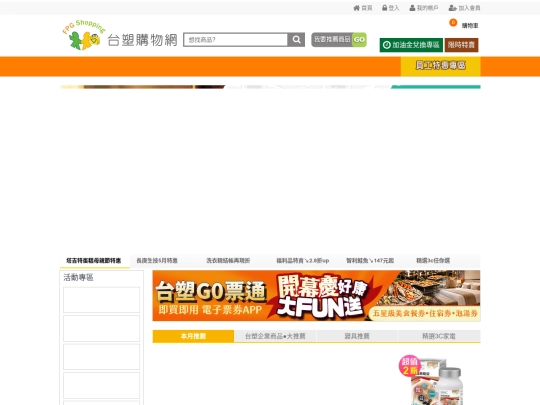Click third box under 活動專區
Viewport: 540px width, 405px height.
click(x=102, y=357)
